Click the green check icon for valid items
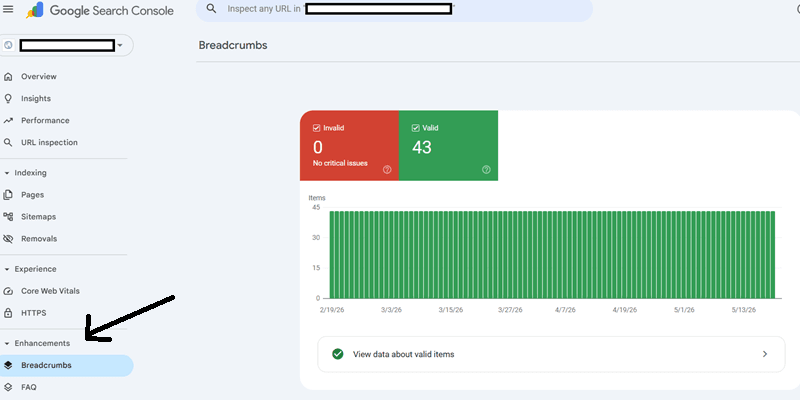The height and width of the screenshot is (400, 800). pos(337,354)
